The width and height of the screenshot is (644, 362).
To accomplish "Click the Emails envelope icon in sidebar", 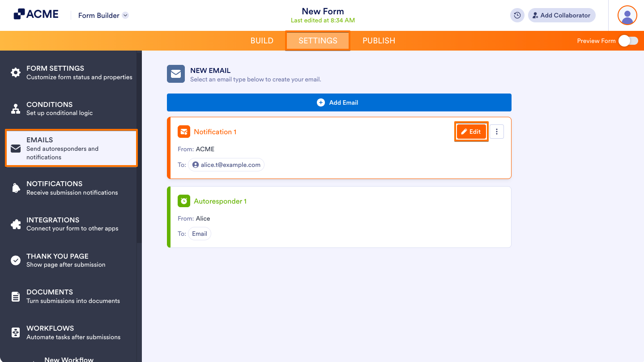I will [16, 148].
